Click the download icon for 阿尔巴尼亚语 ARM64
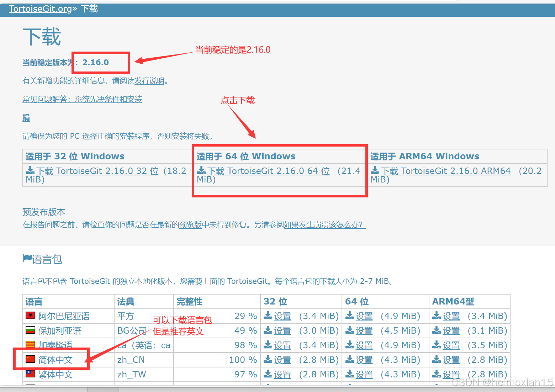Image resolution: width=555 pixels, height=392 pixels. (x=437, y=316)
